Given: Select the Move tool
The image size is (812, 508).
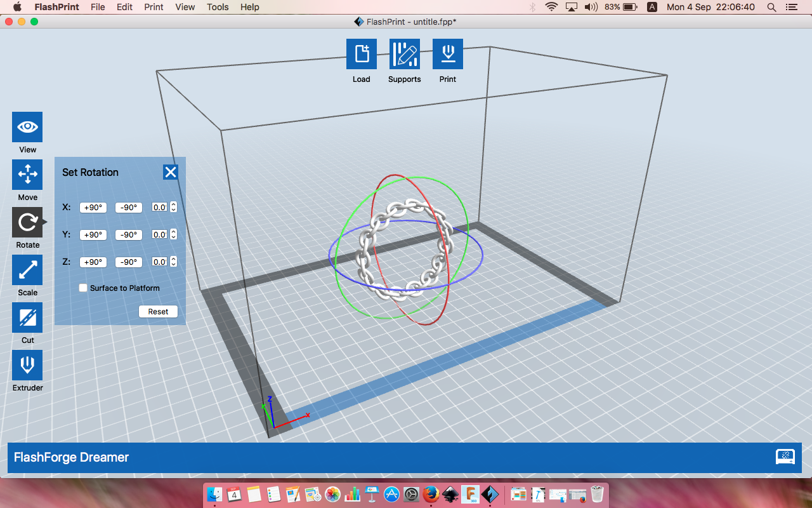Looking at the screenshot, I should (x=27, y=175).
